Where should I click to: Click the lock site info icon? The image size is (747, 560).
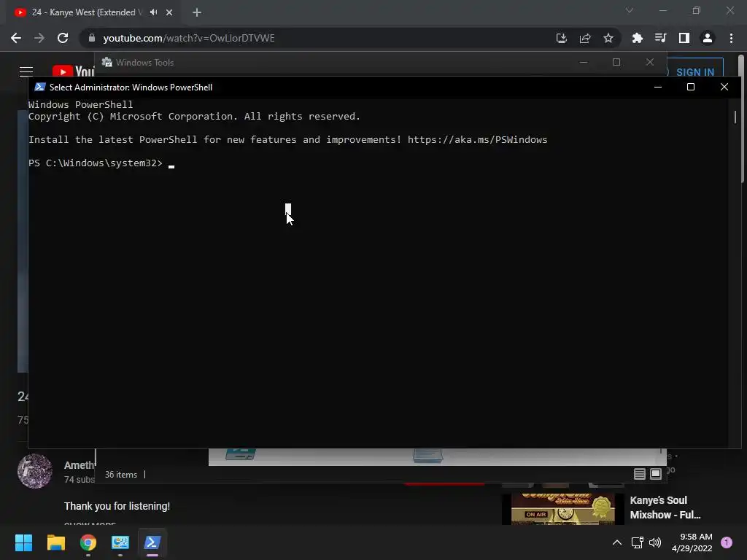(92, 38)
